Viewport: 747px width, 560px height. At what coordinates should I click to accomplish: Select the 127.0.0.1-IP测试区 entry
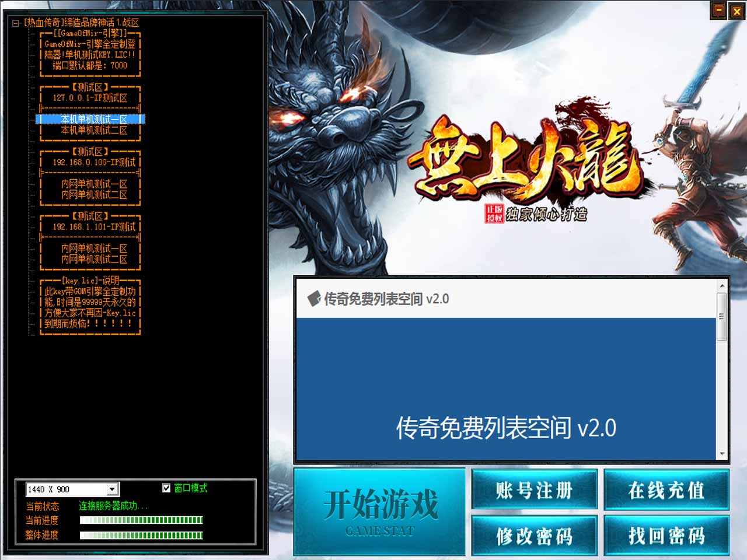coord(90,98)
